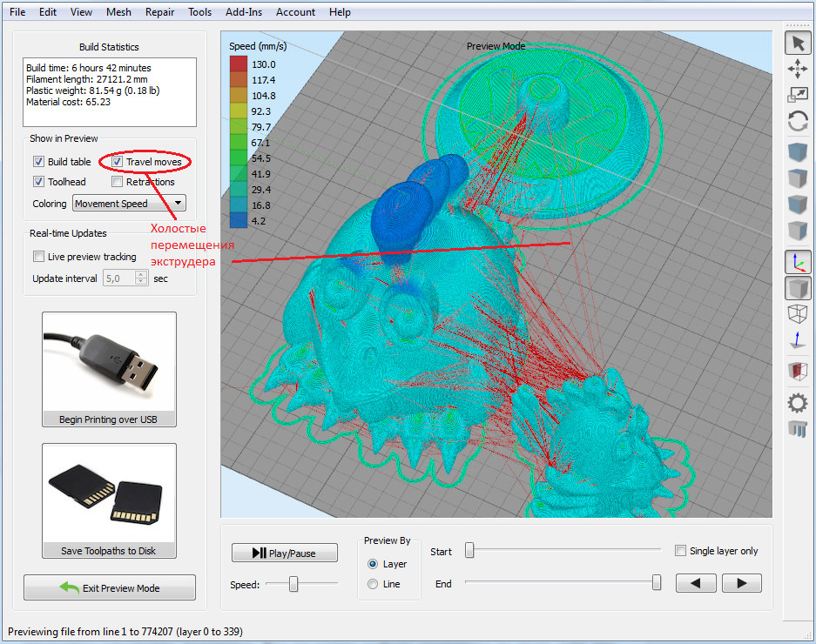Open the Add-Ins menu
This screenshot has width=816, height=644.
pyautogui.click(x=243, y=11)
